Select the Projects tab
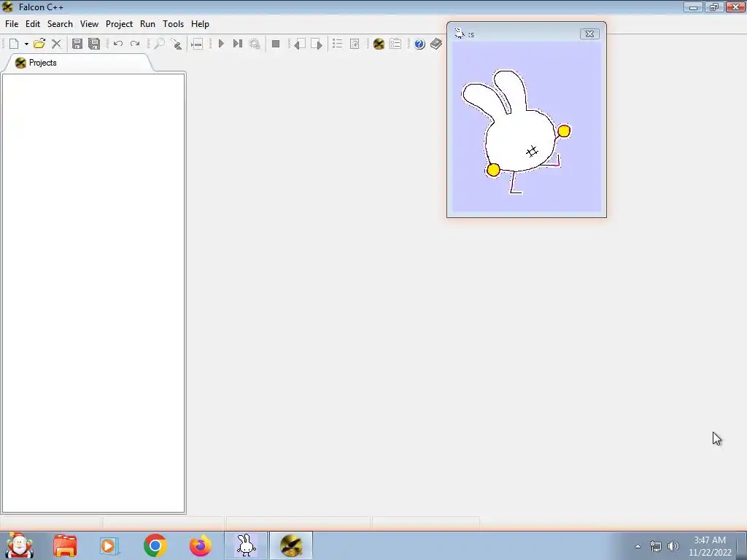The height and width of the screenshot is (560, 747). pyautogui.click(x=77, y=63)
